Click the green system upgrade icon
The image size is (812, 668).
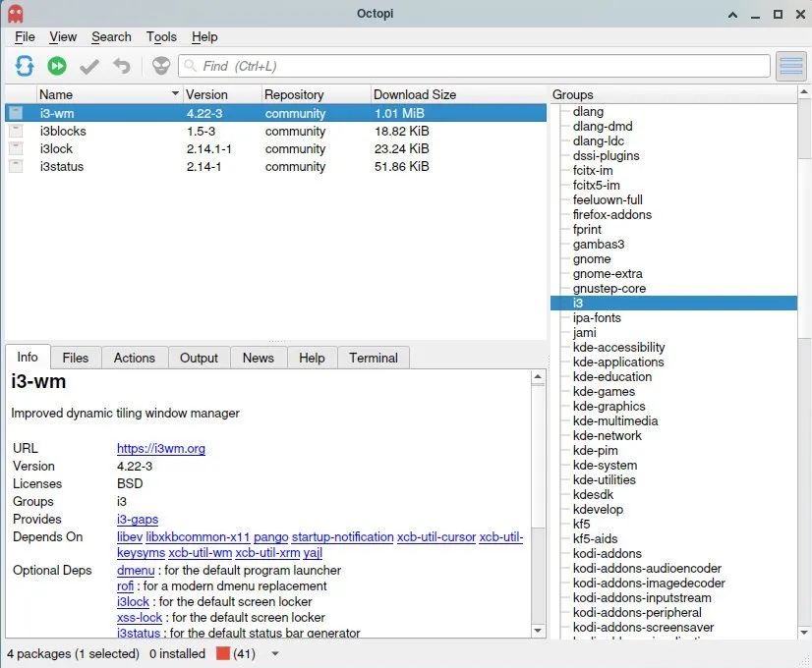point(57,66)
